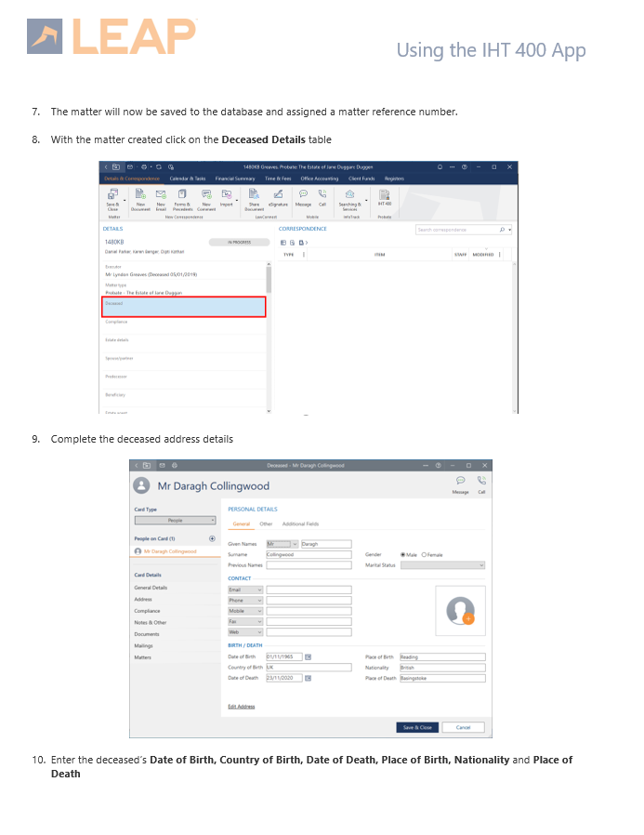The width and height of the screenshot is (644, 835).
Task: Click the New Email ribbon icon
Action: (x=161, y=195)
